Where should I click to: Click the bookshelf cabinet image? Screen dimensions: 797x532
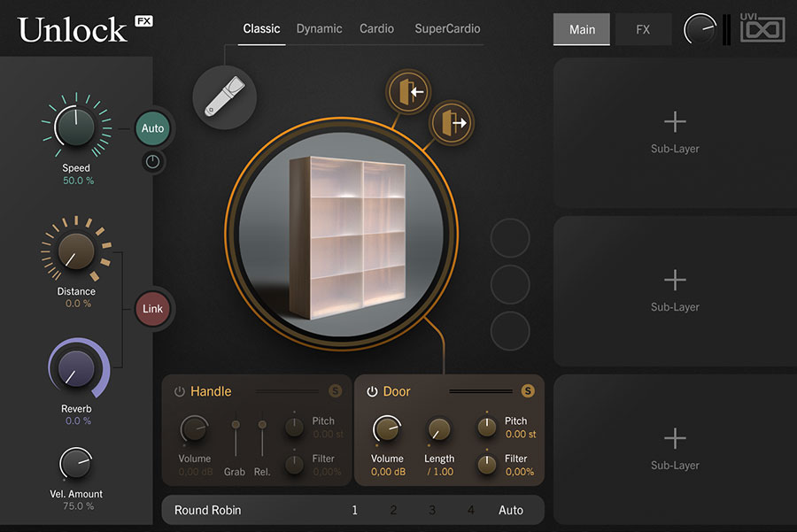pyautogui.click(x=348, y=237)
